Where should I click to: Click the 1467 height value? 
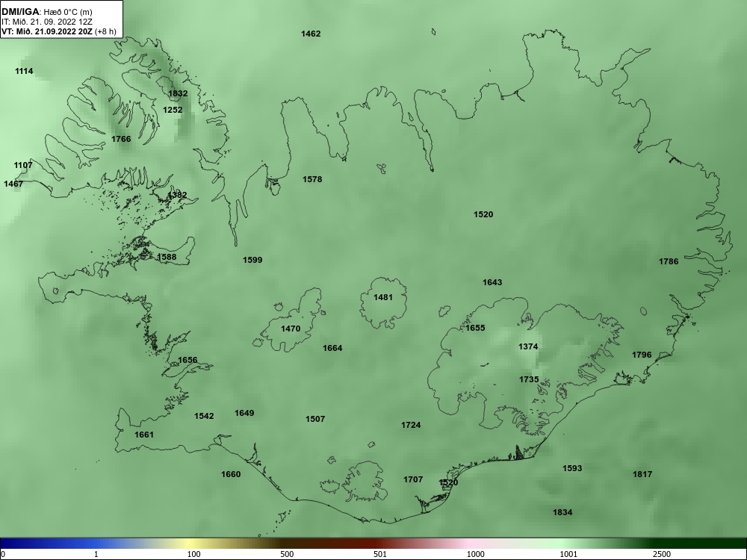coord(13,184)
